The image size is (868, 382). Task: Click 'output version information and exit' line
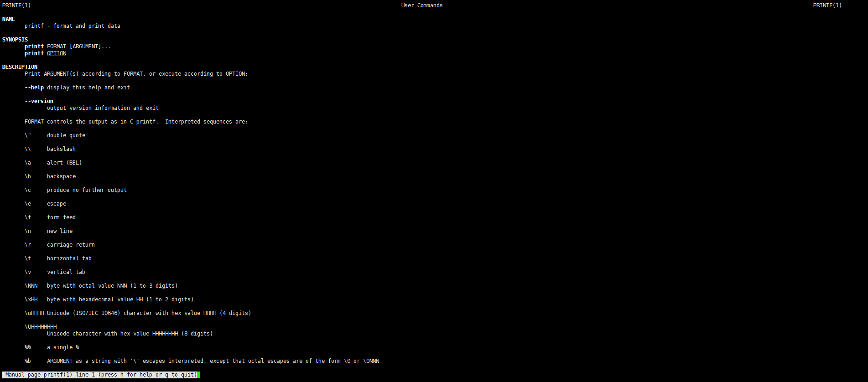pyautogui.click(x=103, y=108)
